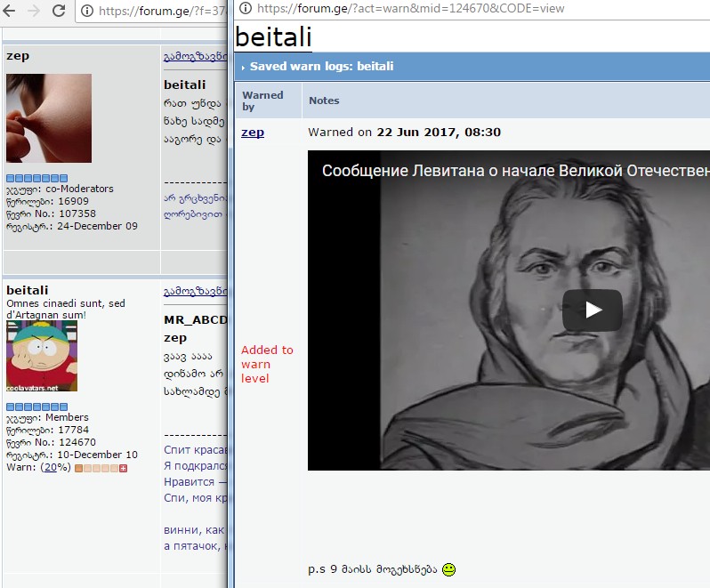This screenshot has width=710, height=588.
Task: Go forward in the left browser window
Action: 34,11
